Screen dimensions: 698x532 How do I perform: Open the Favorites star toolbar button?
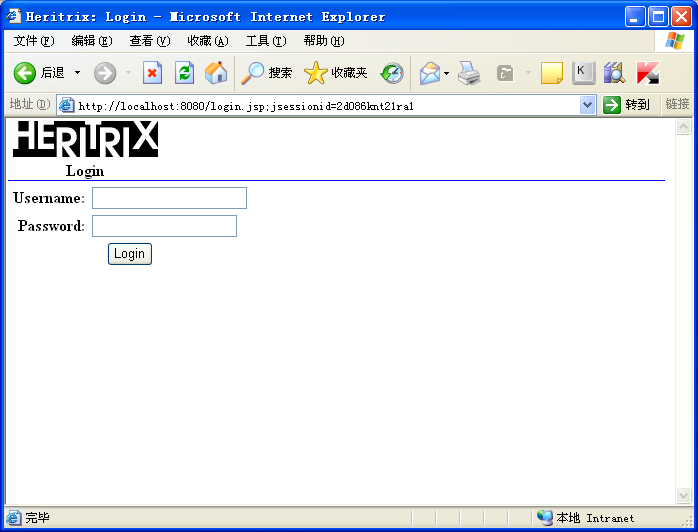(x=336, y=73)
